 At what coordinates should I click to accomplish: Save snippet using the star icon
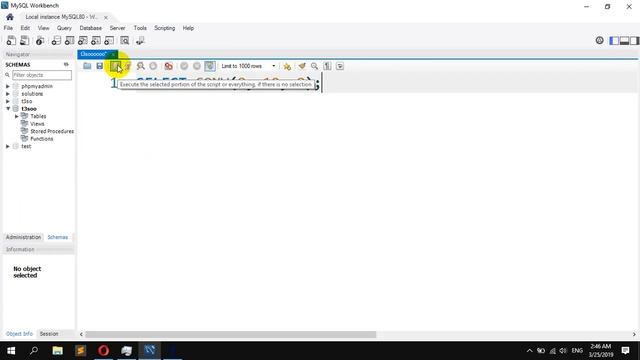pyautogui.click(x=287, y=66)
